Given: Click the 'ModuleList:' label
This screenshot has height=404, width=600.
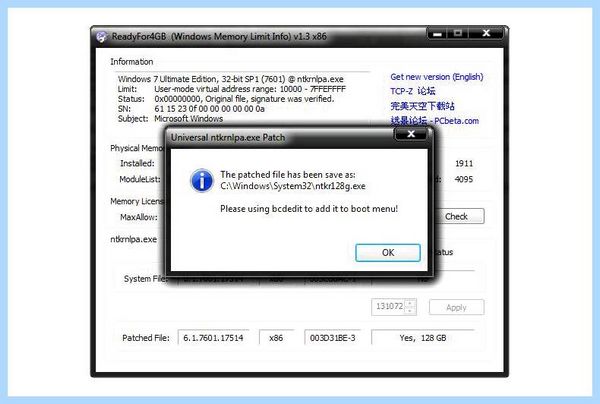Looking at the screenshot, I should [x=140, y=179].
